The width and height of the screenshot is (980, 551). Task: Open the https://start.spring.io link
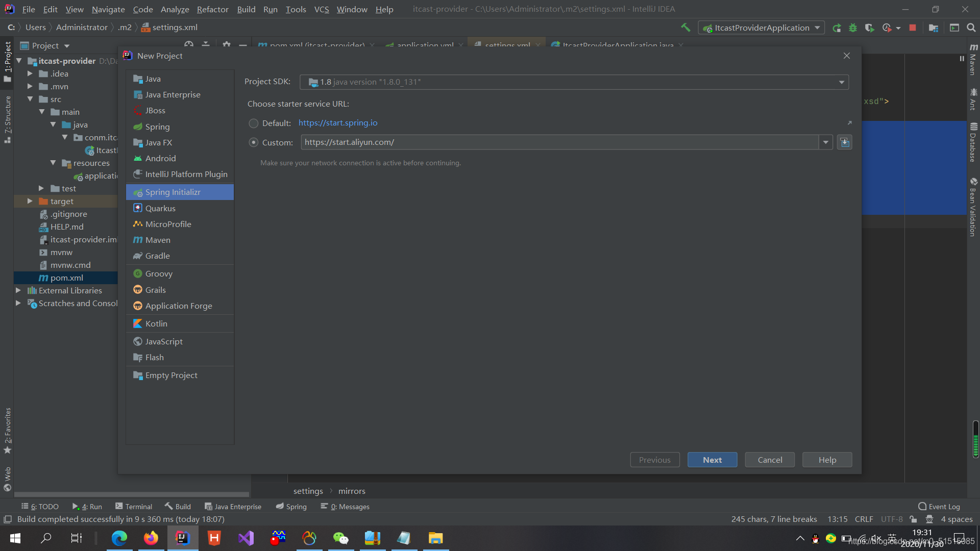click(x=338, y=123)
